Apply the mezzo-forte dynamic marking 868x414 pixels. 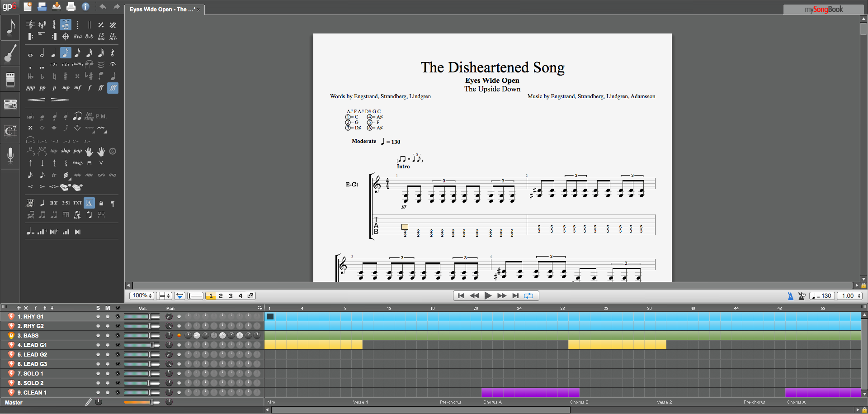point(77,88)
